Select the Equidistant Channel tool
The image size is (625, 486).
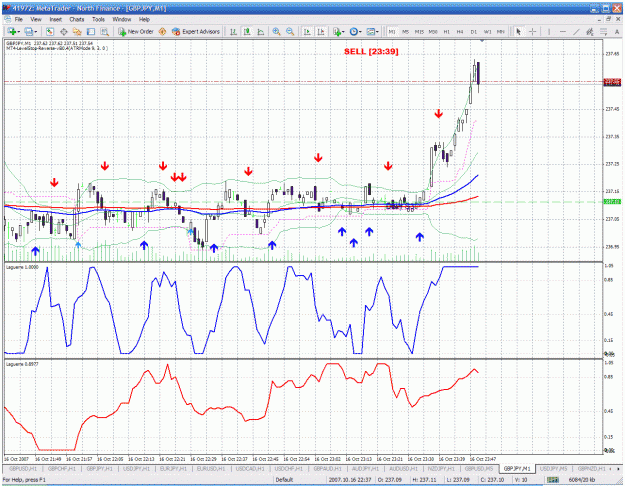coord(590,31)
